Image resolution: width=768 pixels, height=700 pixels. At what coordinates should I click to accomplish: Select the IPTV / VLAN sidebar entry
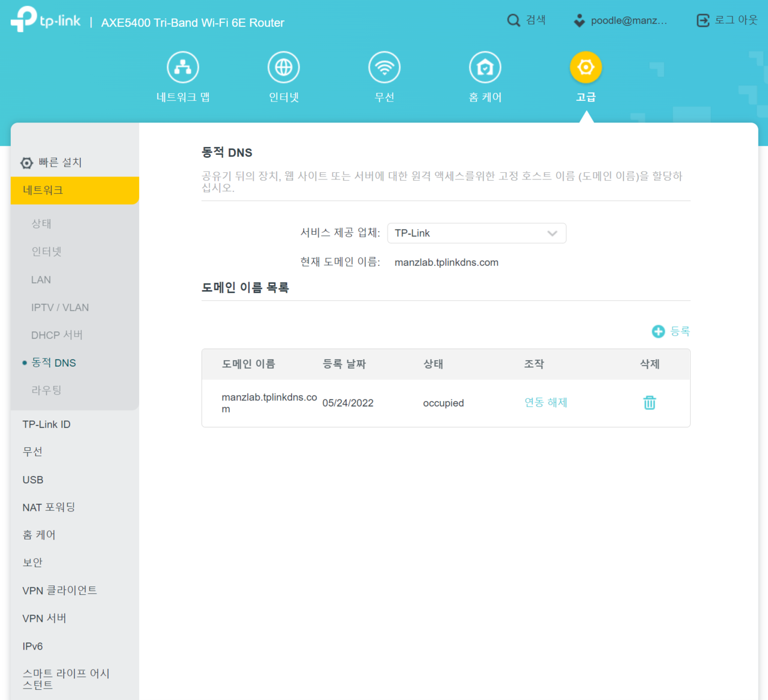click(60, 307)
